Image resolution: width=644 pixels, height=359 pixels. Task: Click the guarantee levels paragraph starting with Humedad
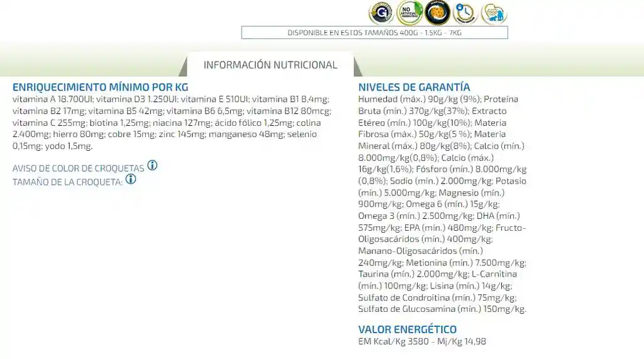coord(442,204)
